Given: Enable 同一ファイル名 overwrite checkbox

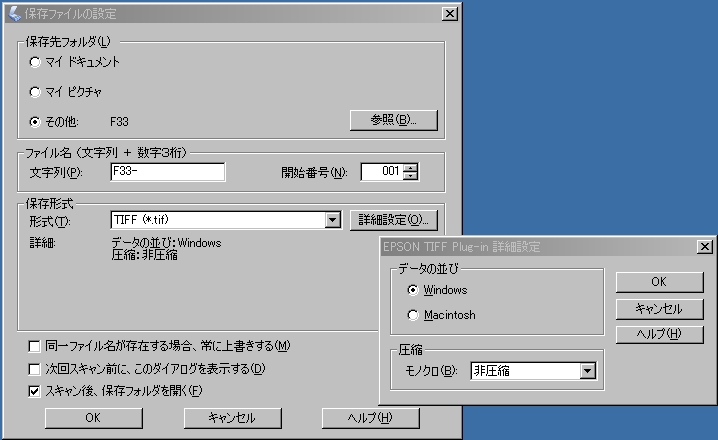Looking at the screenshot, I should pyautogui.click(x=34, y=346).
